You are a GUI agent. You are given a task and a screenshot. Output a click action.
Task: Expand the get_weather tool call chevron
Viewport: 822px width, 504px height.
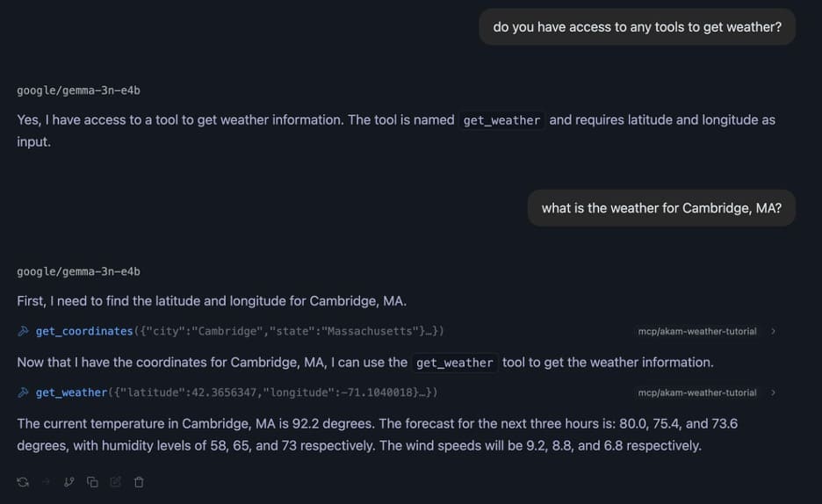(773, 393)
